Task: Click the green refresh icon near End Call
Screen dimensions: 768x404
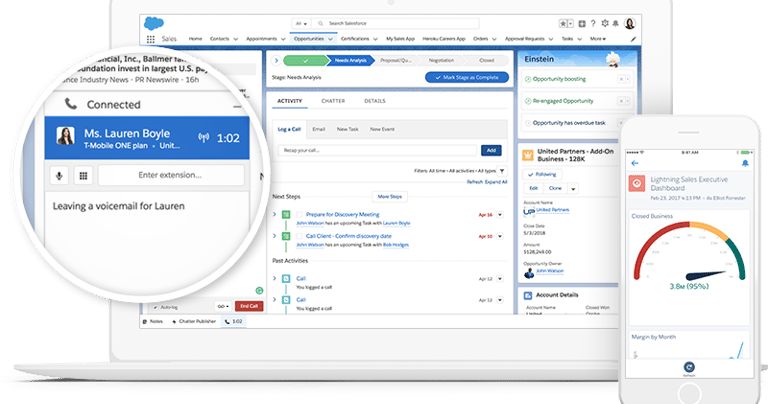Action: tap(260, 290)
